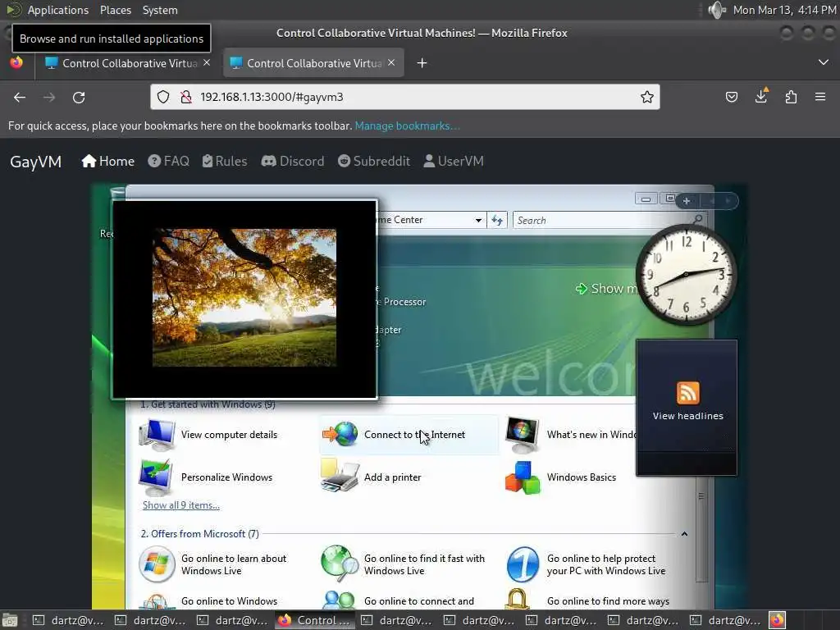Open the UserVM nav link

click(454, 162)
